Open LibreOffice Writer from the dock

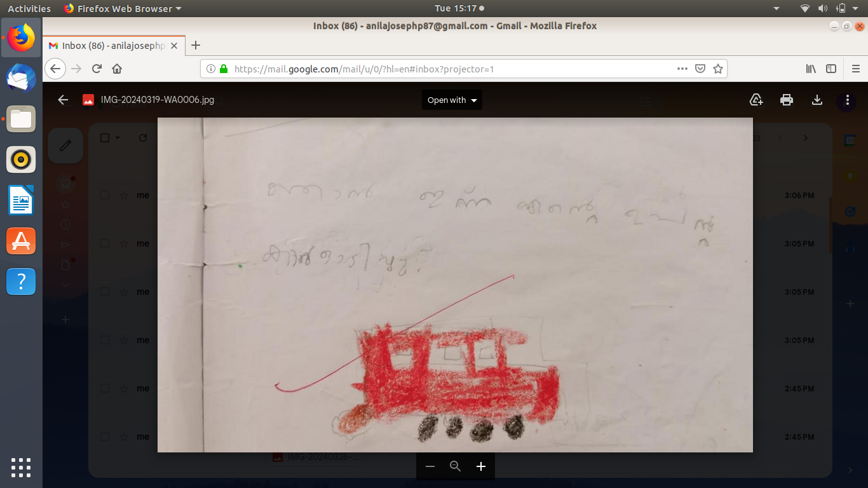(x=21, y=200)
